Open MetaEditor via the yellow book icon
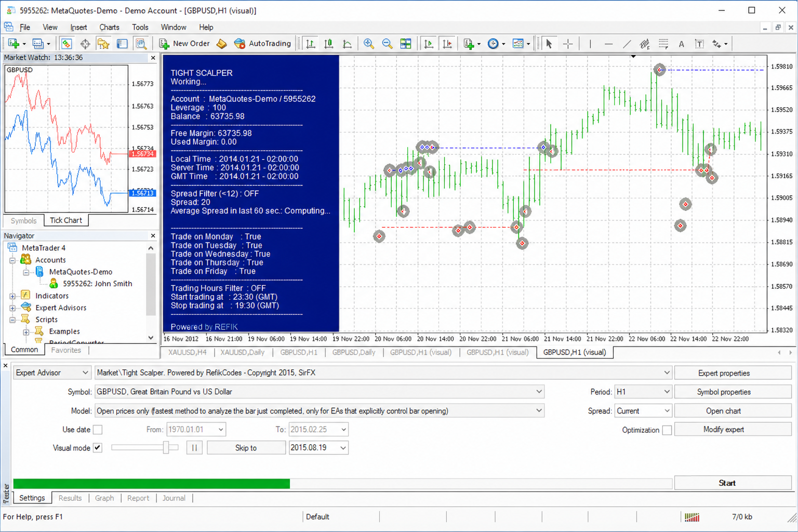Screen dimensions: 798x532 coord(222,44)
